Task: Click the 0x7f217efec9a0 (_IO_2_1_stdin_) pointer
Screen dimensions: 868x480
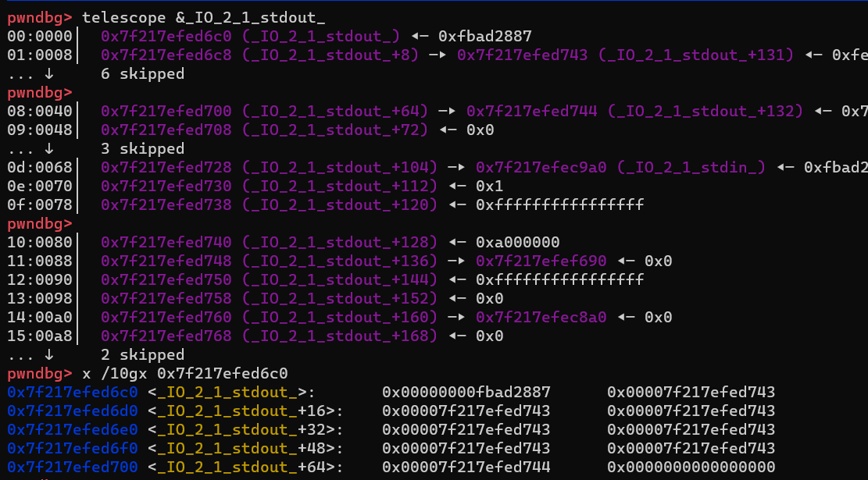Action: (x=620, y=168)
